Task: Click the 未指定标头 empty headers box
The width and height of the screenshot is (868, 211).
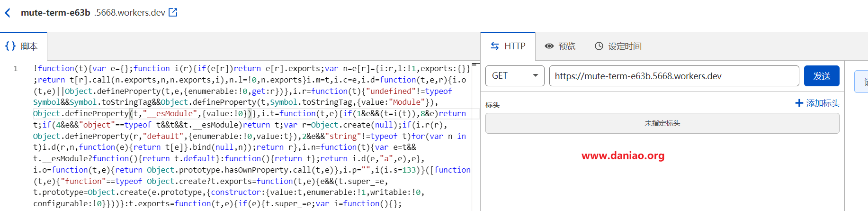Action: coord(662,123)
